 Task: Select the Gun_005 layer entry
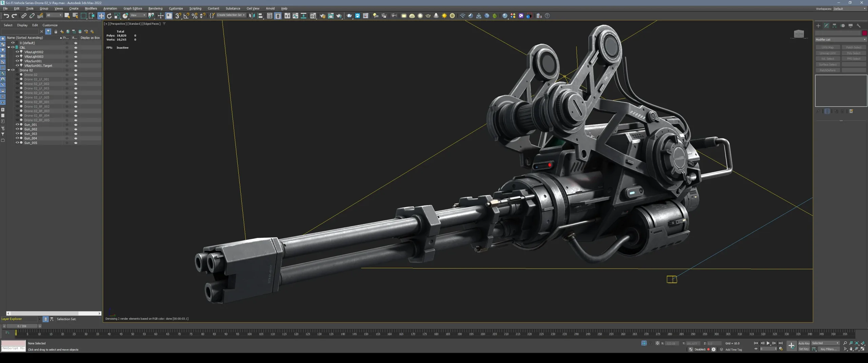[x=31, y=143]
